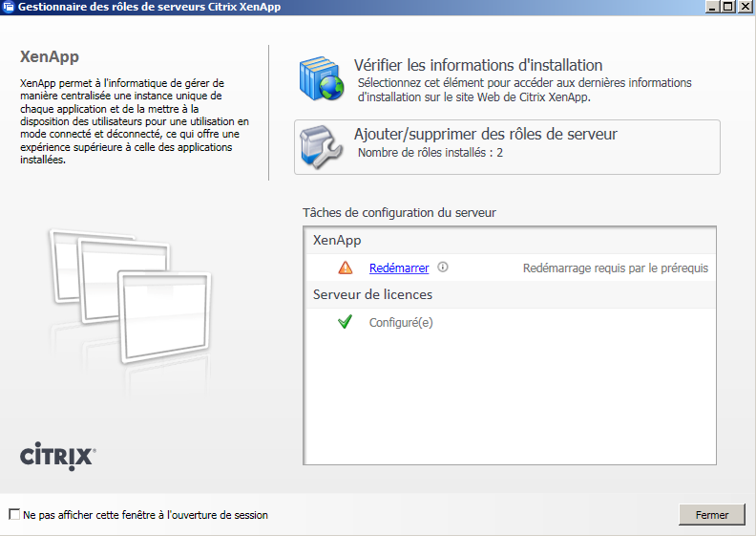Image resolution: width=756 pixels, height=536 pixels.
Task: Click Nombre de rôles installés : 2 text
Action: pos(430,153)
